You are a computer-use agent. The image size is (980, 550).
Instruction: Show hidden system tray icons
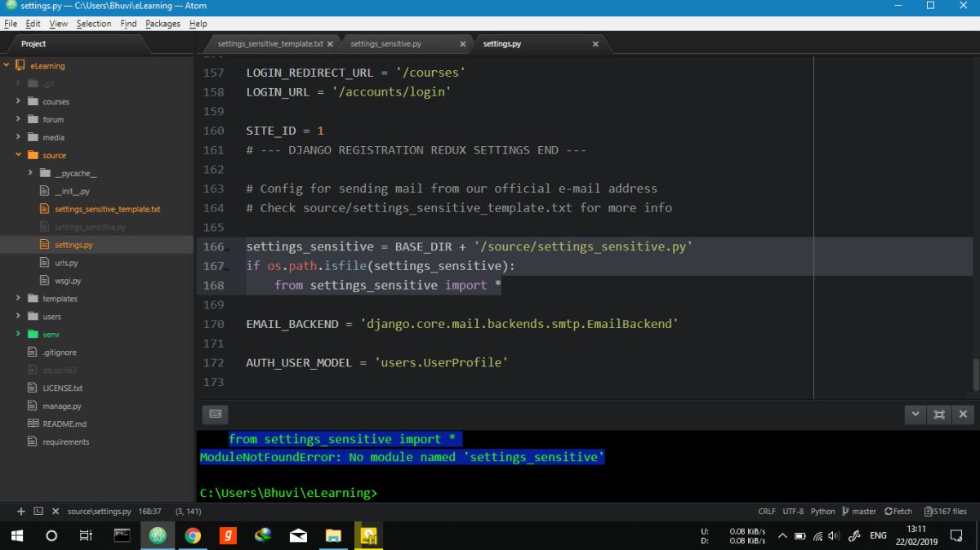782,536
